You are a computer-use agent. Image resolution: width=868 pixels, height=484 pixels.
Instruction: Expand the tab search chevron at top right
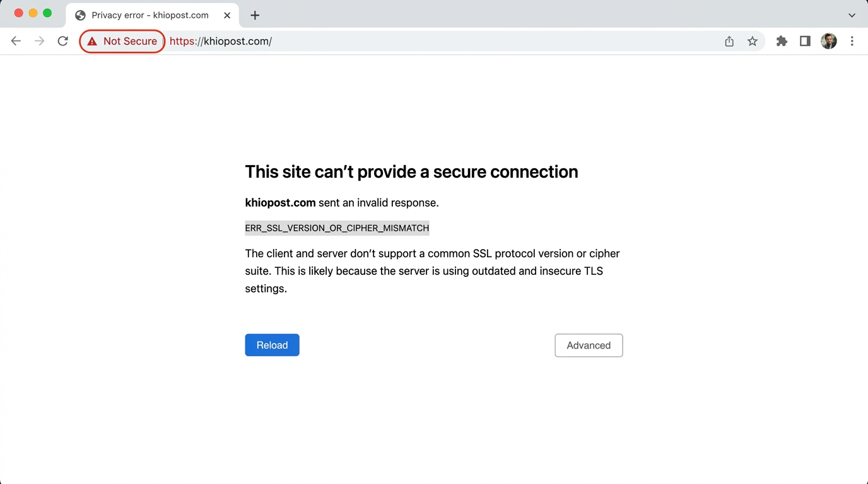(x=852, y=15)
